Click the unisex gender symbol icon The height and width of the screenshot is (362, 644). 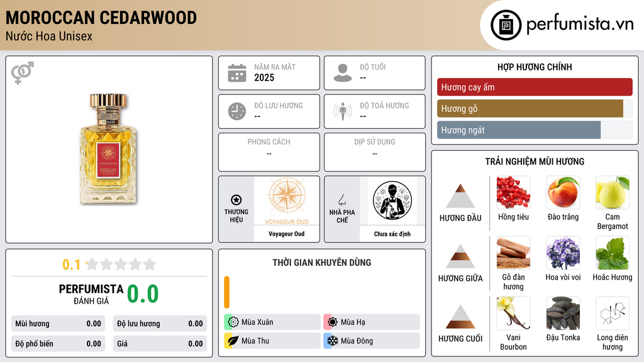[23, 73]
